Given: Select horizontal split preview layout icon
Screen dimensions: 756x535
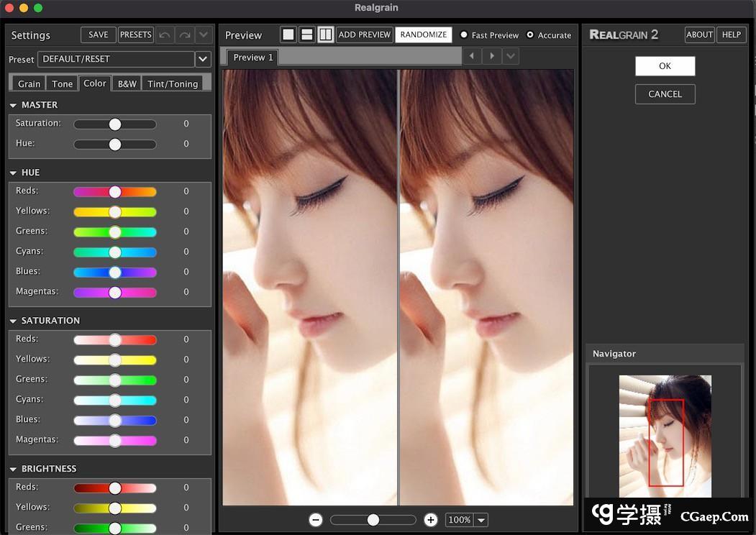Looking at the screenshot, I should pos(307,35).
